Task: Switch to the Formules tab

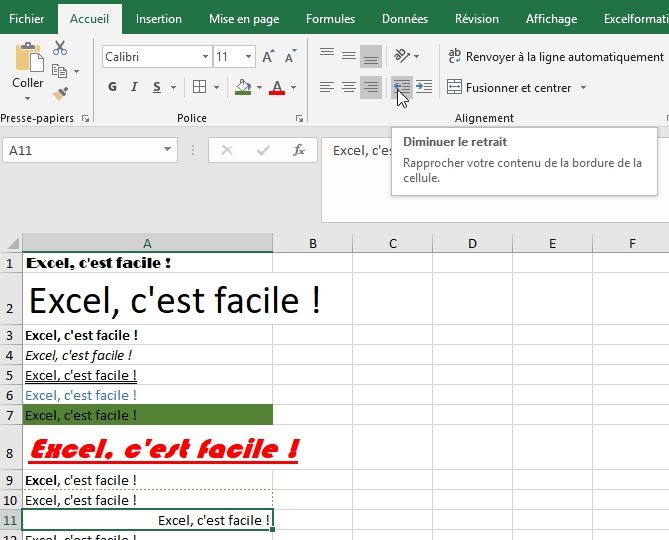Action: [330, 19]
